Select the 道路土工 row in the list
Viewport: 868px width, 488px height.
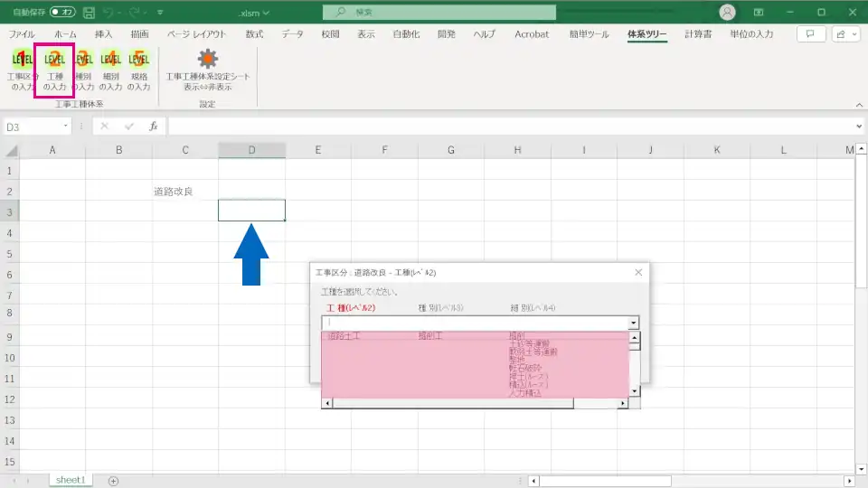[x=344, y=336]
